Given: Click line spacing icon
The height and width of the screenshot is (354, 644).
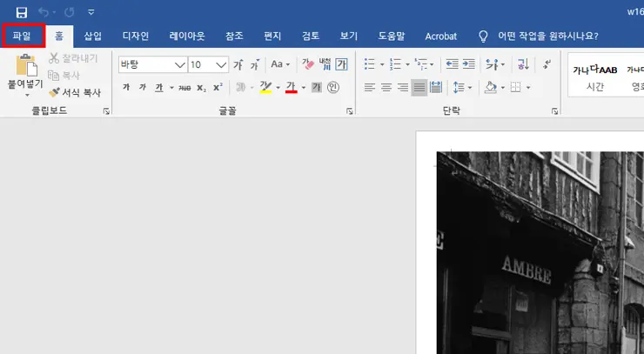Looking at the screenshot, I should tap(459, 87).
